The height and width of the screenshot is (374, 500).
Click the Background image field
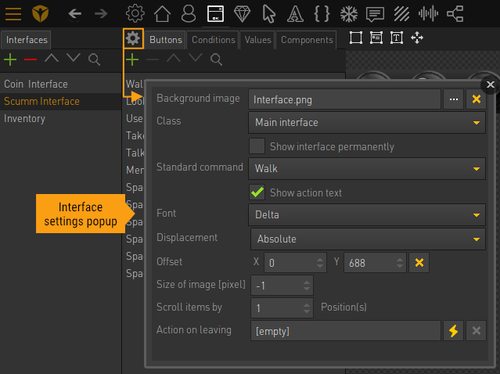[x=345, y=99]
